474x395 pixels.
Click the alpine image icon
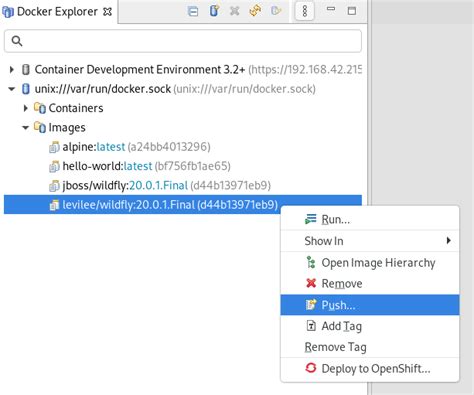tap(54, 147)
